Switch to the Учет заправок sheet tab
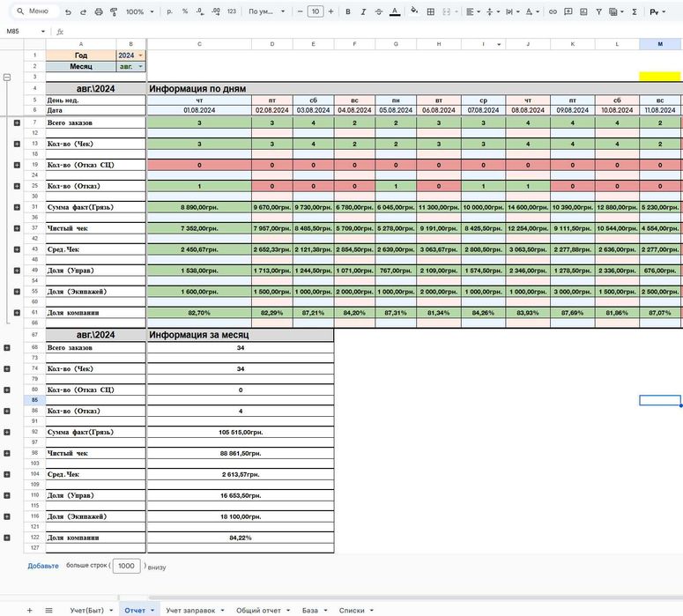 [190, 611]
